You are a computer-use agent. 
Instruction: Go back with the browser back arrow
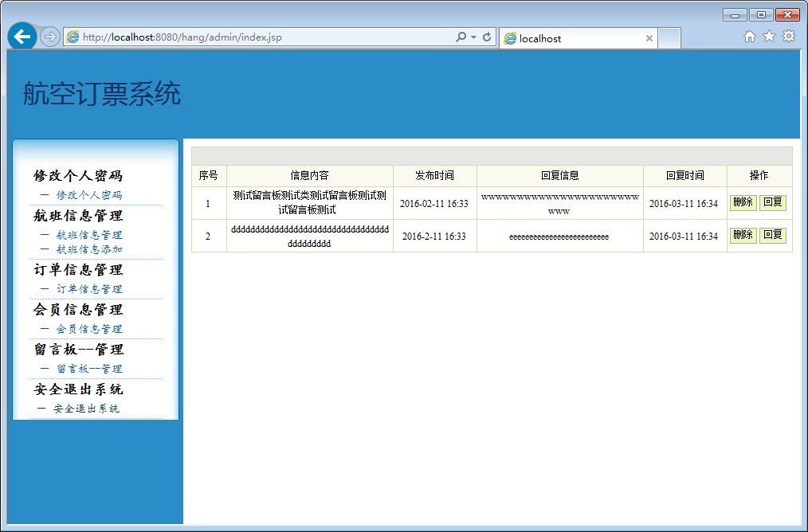pos(22,37)
